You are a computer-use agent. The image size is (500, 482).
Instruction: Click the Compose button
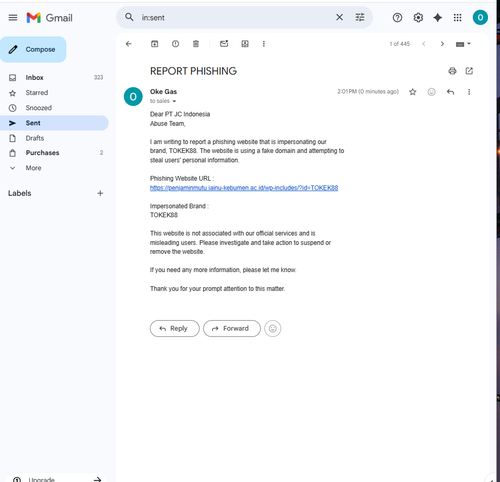[x=33, y=49]
